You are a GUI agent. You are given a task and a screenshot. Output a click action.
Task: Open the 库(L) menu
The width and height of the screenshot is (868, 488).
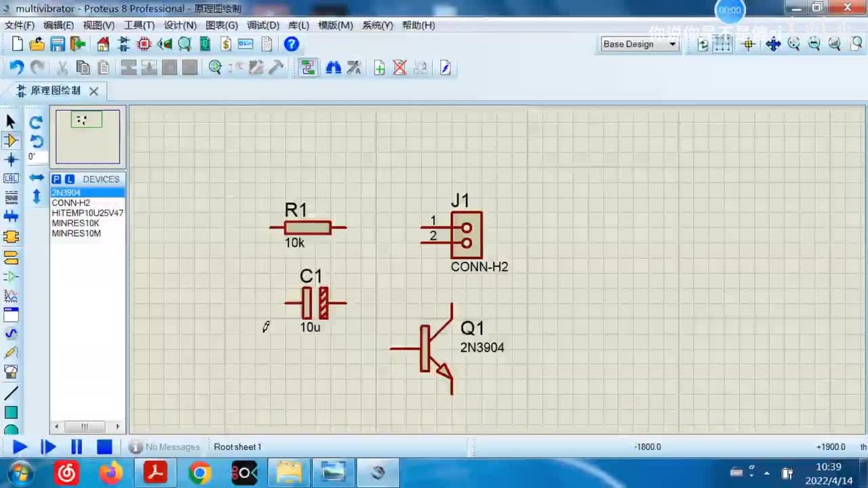(299, 25)
